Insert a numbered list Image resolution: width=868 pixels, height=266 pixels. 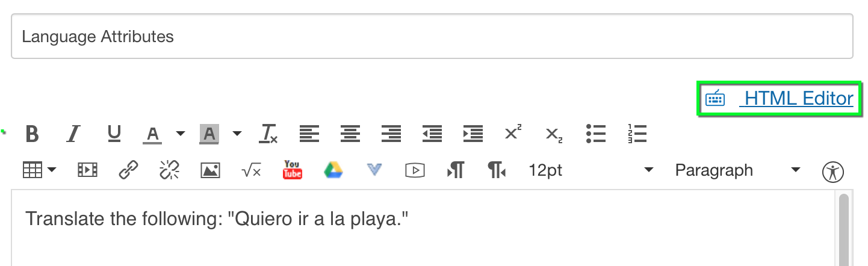click(x=636, y=134)
